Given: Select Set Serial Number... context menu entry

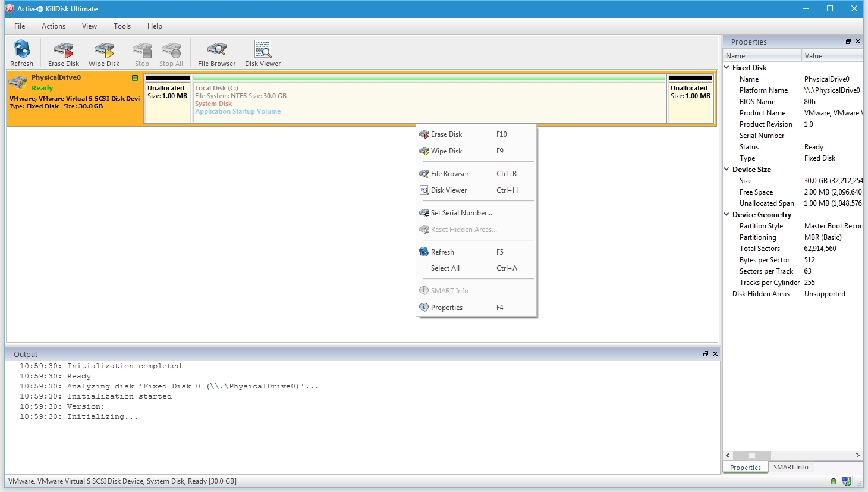Looking at the screenshot, I should tap(461, 213).
